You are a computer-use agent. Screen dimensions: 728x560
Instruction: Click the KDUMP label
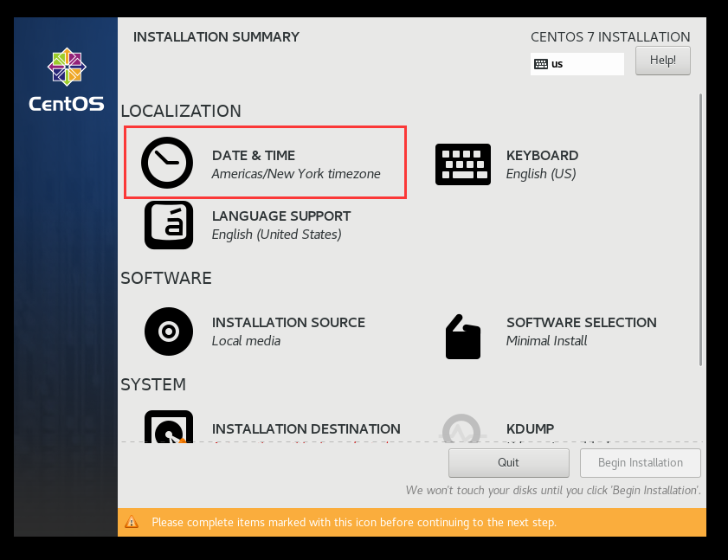coord(531,429)
